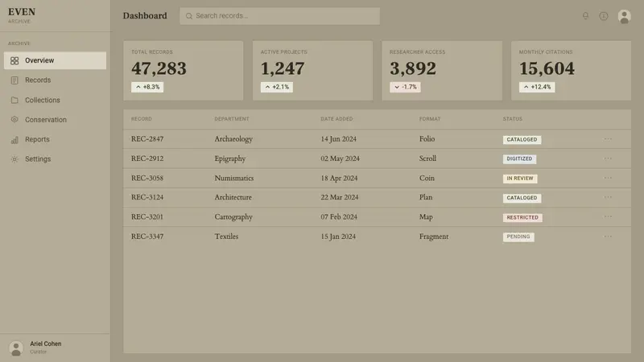Open record REC-3347
Viewport: 644px width, 362px height.
coord(147,237)
